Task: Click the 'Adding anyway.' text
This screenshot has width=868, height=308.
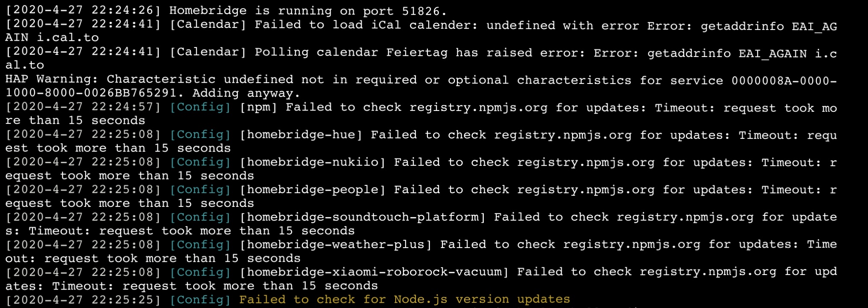Action: point(246,93)
